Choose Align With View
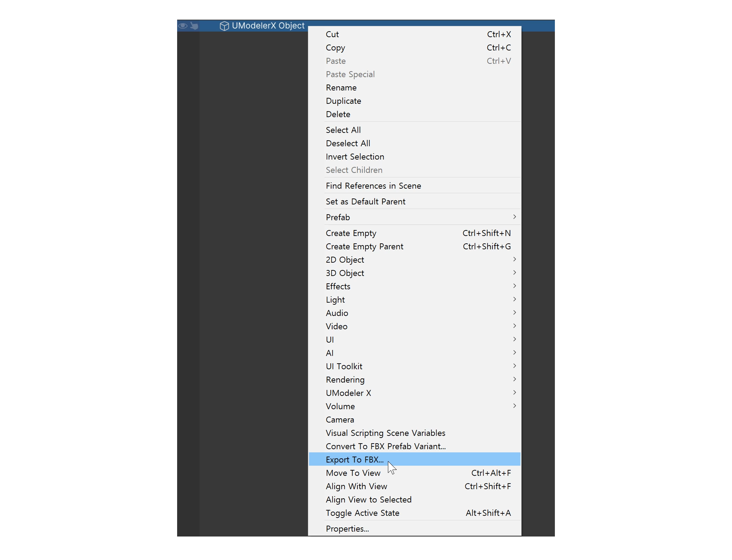 (415, 486)
